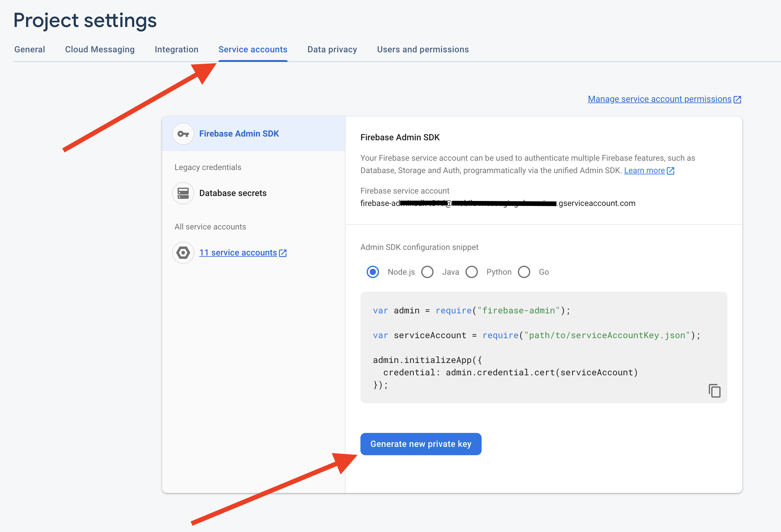Click the 'All service accounts' heading text
This screenshot has width=781, height=532.
[210, 227]
